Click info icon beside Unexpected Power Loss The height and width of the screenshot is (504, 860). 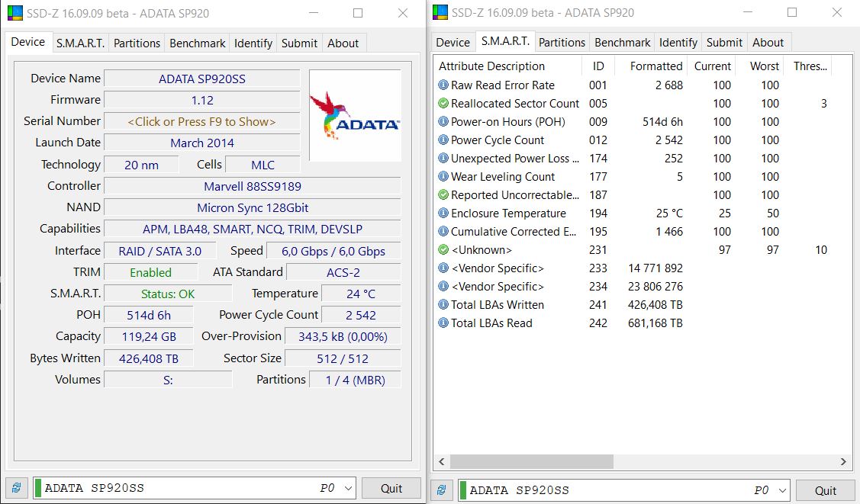point(443,159)
